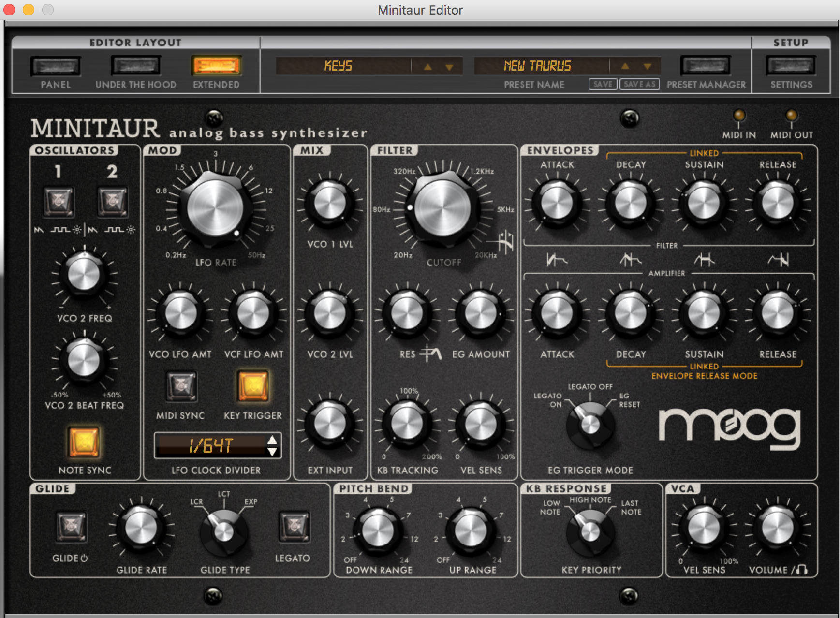The image size is (840, 618).
Task: Select next preset with New Taurus down arrow
Action: [648, 66]
